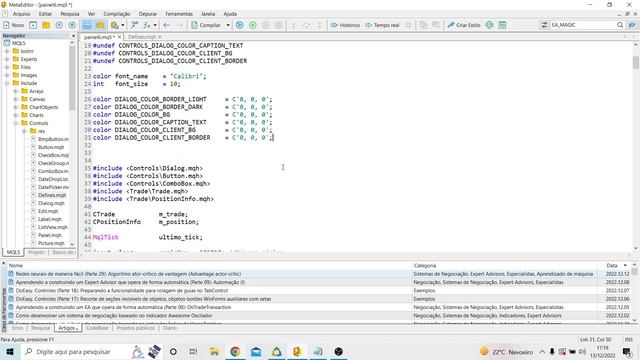Click the Novo new file button
Screen dimensions: 640x360
coord(13,25)
